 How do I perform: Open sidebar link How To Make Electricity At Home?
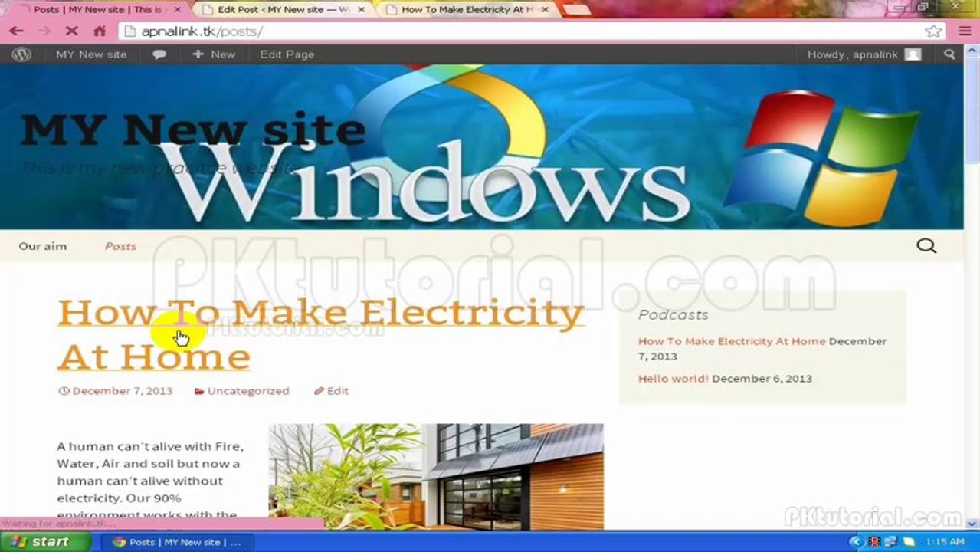[732, 341]
